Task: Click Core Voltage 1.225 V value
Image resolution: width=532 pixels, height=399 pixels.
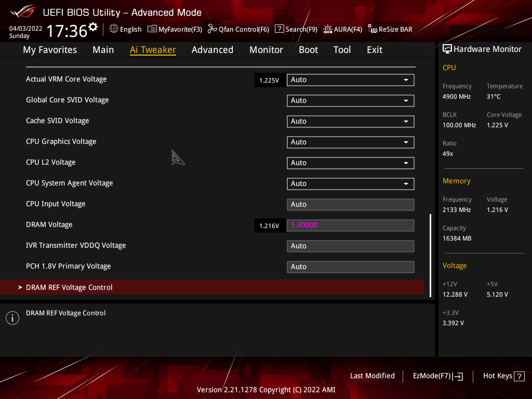Action: pyautogui.click(x=497, y=125)
